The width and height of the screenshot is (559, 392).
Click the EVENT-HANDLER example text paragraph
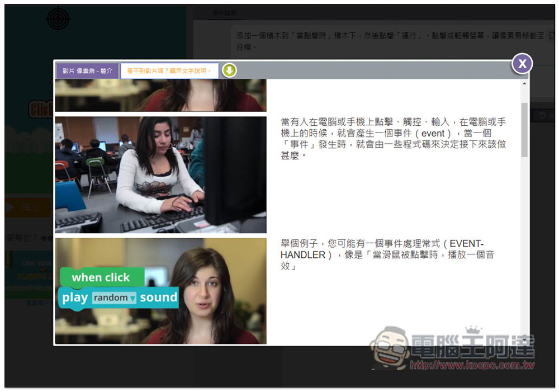pyautogui.click(x=387, y=254)
